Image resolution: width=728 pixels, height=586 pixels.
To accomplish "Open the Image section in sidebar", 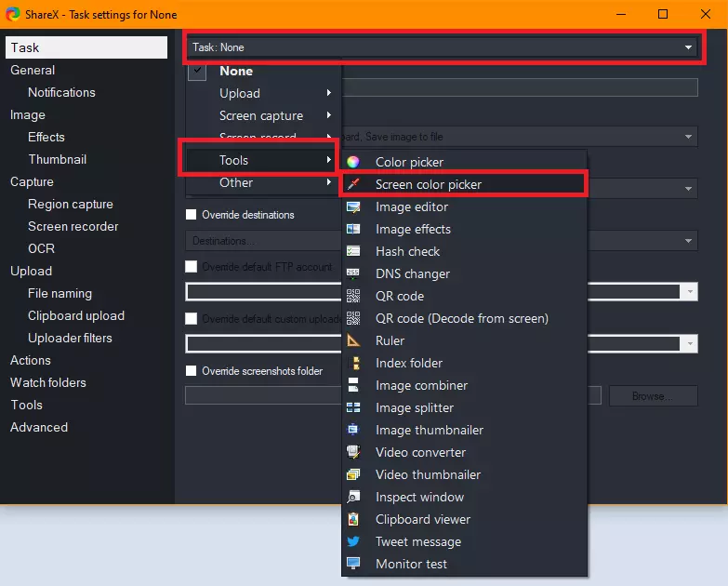I will click(27, 114).
